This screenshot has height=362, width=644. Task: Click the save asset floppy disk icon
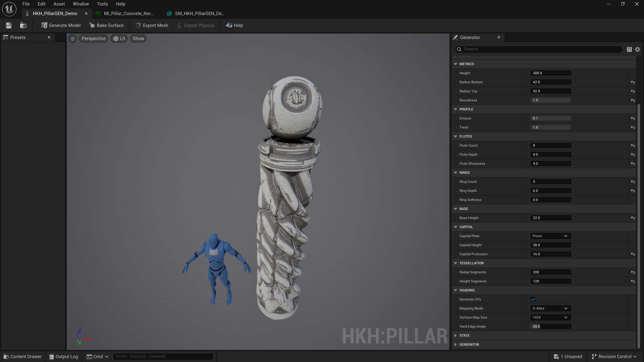(x=9, y=25)
